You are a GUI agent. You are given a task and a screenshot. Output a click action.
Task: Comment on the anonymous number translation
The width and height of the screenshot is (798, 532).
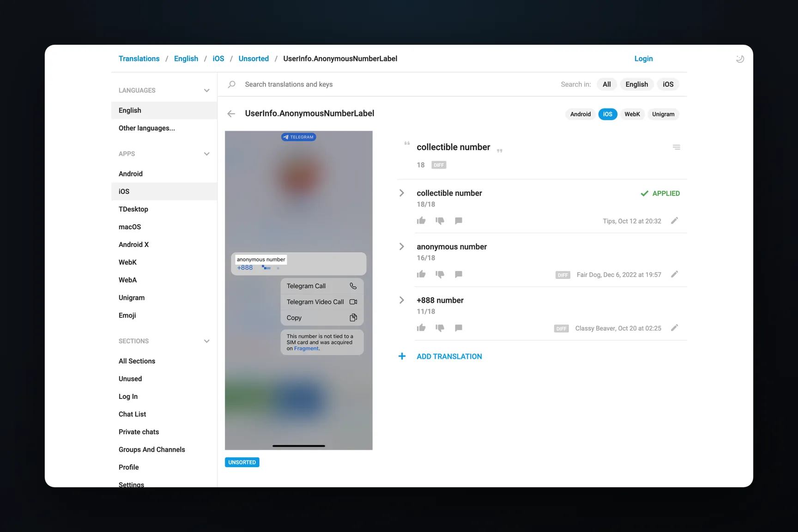point(459,274)
